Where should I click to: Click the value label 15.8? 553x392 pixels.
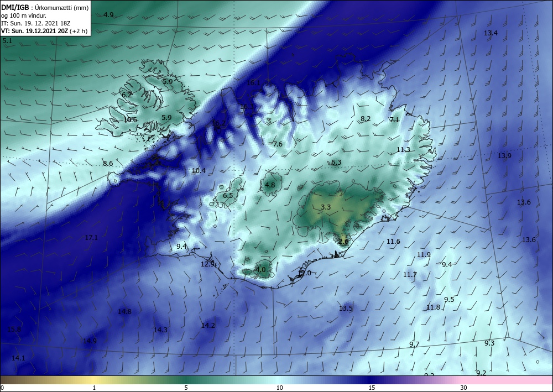click(x=14, y=330)
